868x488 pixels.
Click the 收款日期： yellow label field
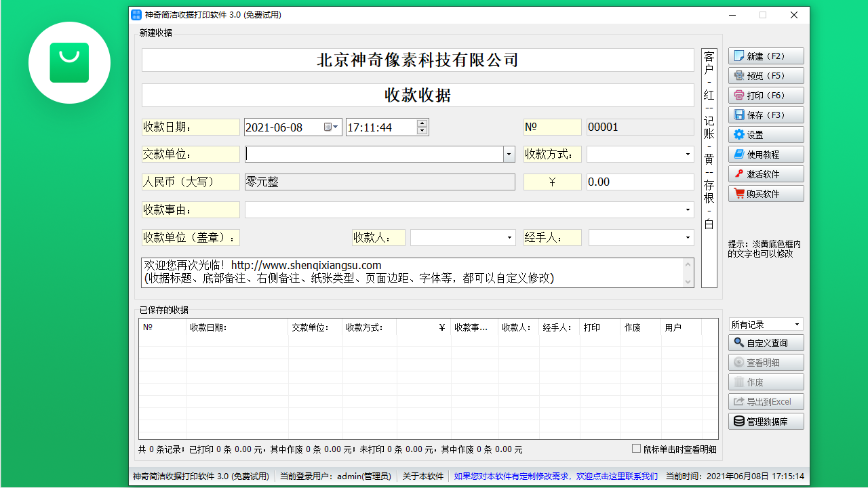[191, 127]
